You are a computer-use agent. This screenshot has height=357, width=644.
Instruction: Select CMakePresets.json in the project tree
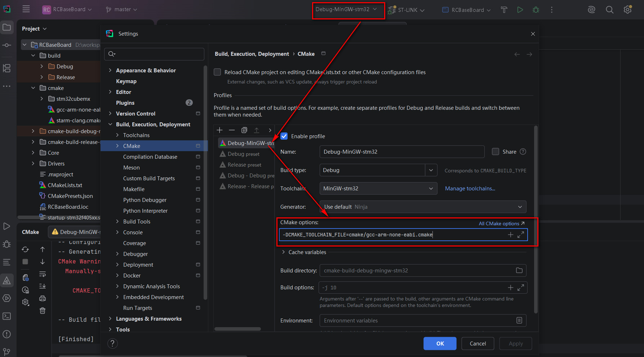pos(70,196)
